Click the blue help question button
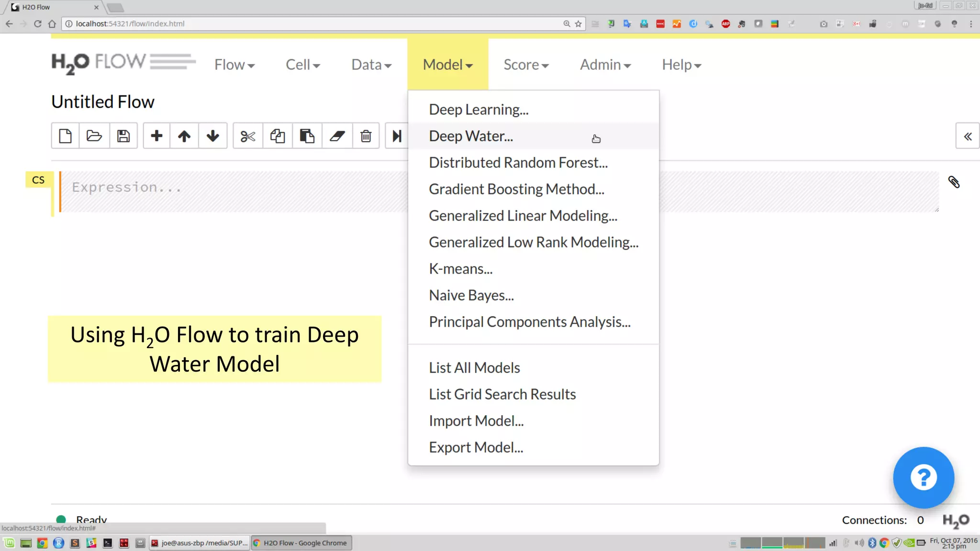Screen dimensions: 980x551 tap(923, 477)
